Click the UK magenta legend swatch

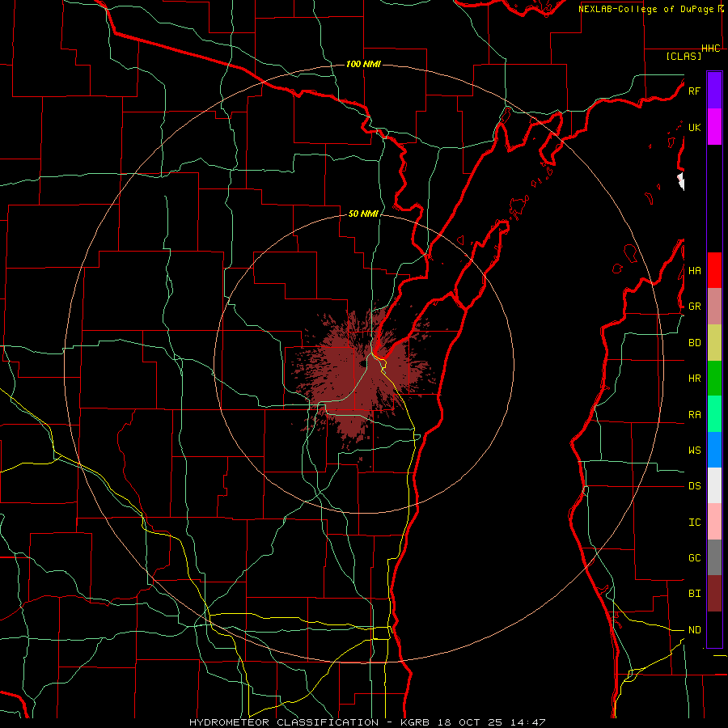(x=714, y=127)
